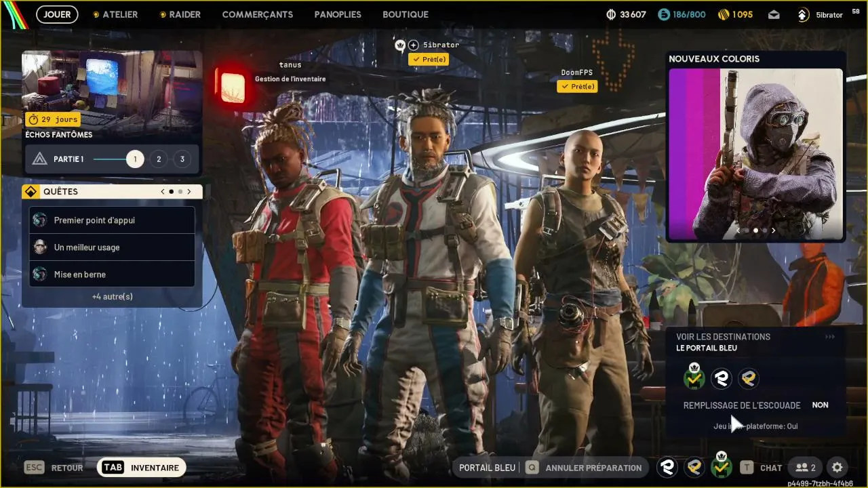The height and width of the screenshot is (488, 868).
Task: Click the coin currency icon beside 33 607
Action: [610, 14]
